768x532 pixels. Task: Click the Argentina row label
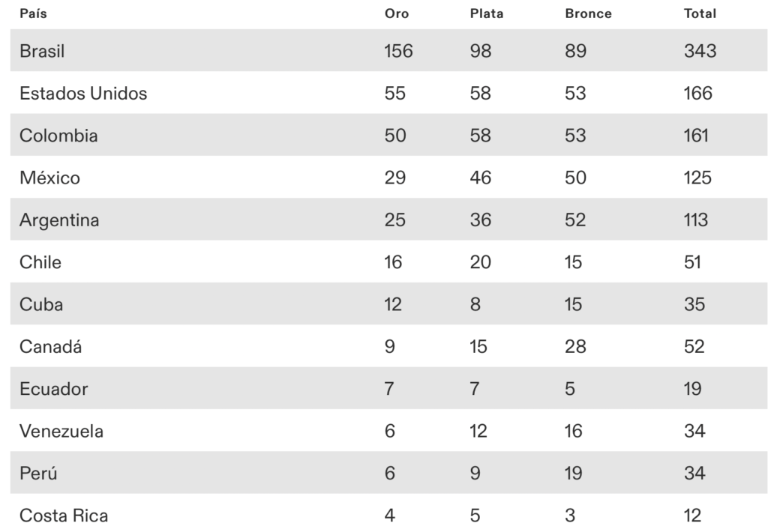pos(59,220)
